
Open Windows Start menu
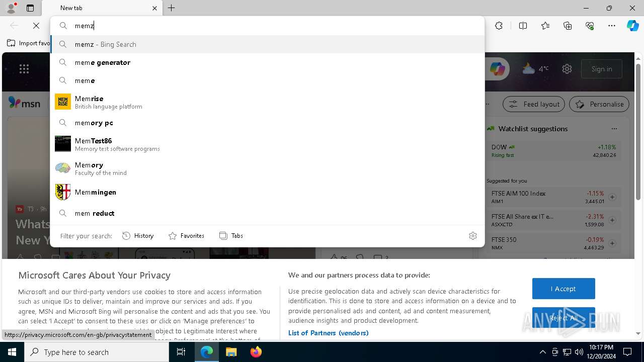click(12, 352)
